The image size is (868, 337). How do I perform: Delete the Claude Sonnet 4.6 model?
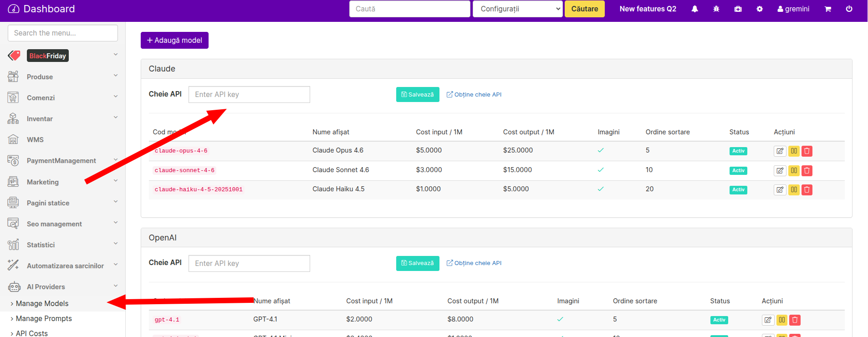807,171
